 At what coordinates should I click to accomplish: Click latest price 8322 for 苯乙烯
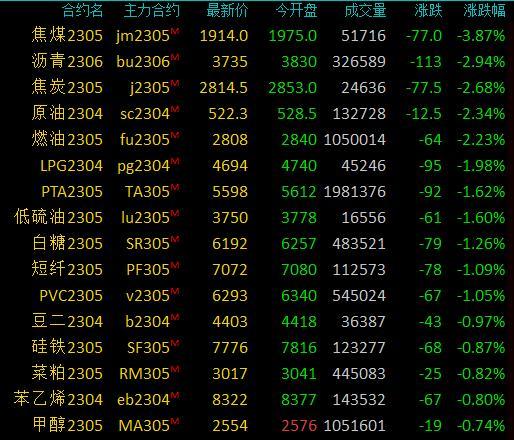click(230, 400)
